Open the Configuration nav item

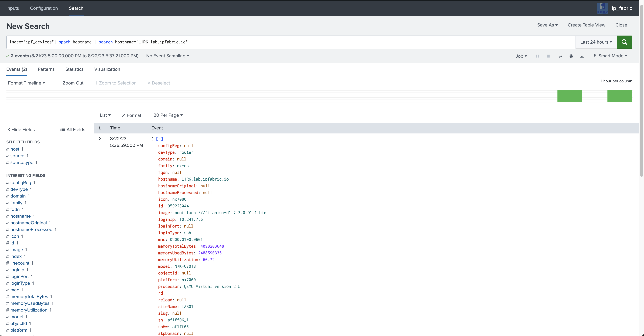point(44,8)
